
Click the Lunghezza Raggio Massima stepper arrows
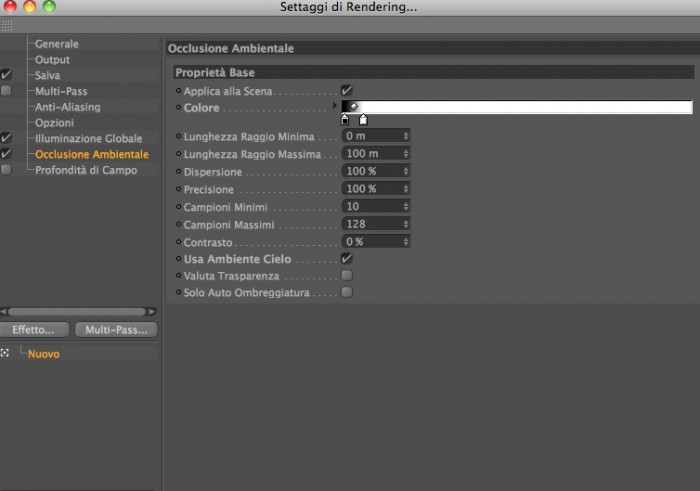pyautogui.click(x=406, y=154)
